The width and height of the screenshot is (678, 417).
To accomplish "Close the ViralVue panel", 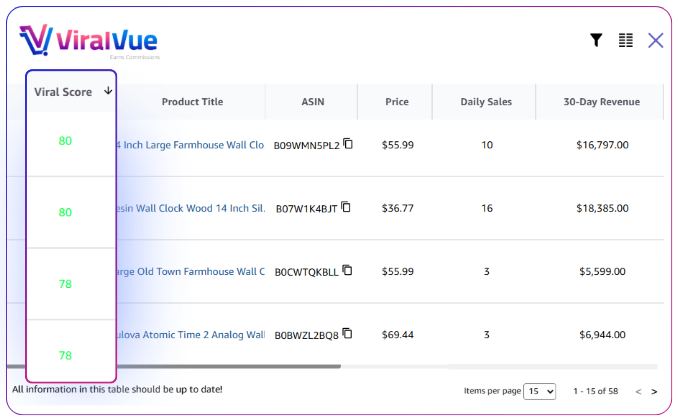I will click(656, 40).
